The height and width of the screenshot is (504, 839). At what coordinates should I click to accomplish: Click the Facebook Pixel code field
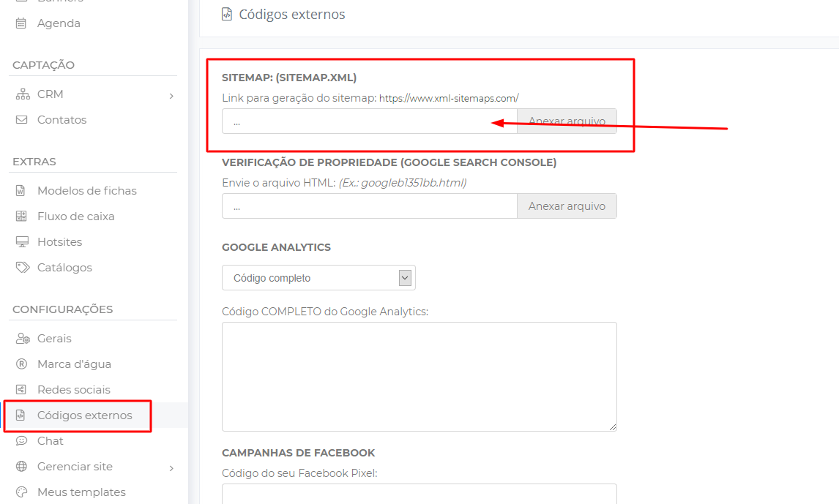click(419, 494)
